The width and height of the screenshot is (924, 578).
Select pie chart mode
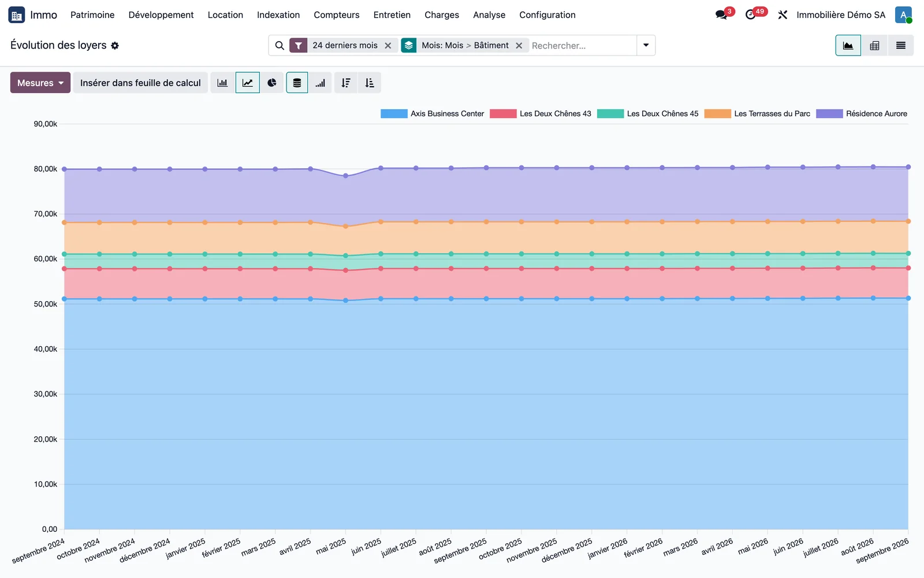(272, 83)
